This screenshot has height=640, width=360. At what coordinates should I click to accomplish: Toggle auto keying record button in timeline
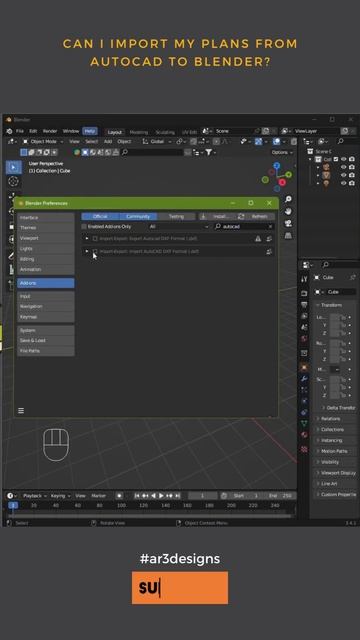[x=119, y=496]
